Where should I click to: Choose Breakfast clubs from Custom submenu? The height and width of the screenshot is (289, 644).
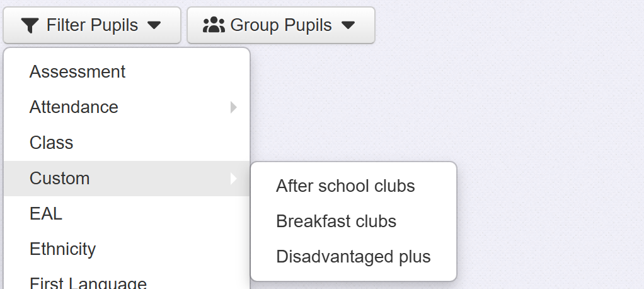click(x=336, y=221)
